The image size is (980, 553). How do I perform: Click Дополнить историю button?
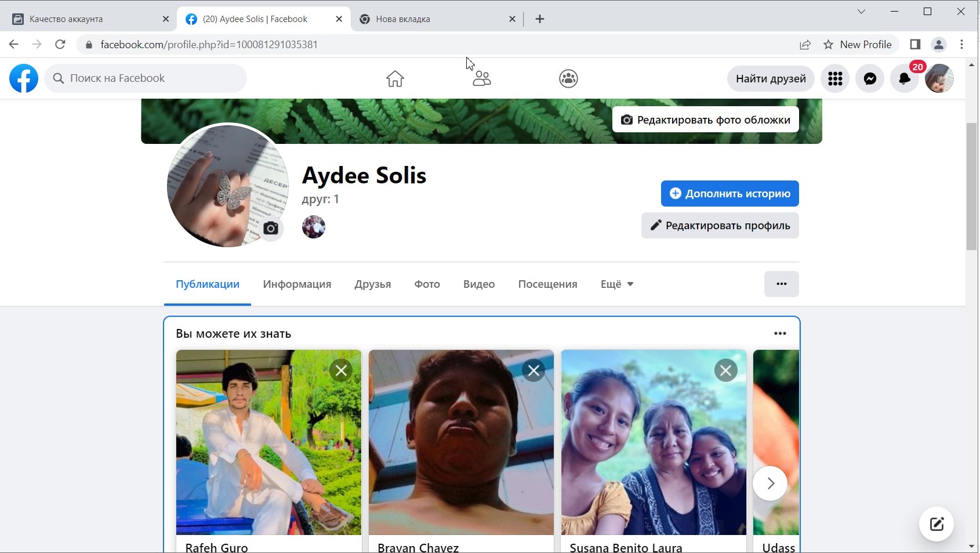click(729, 194)
